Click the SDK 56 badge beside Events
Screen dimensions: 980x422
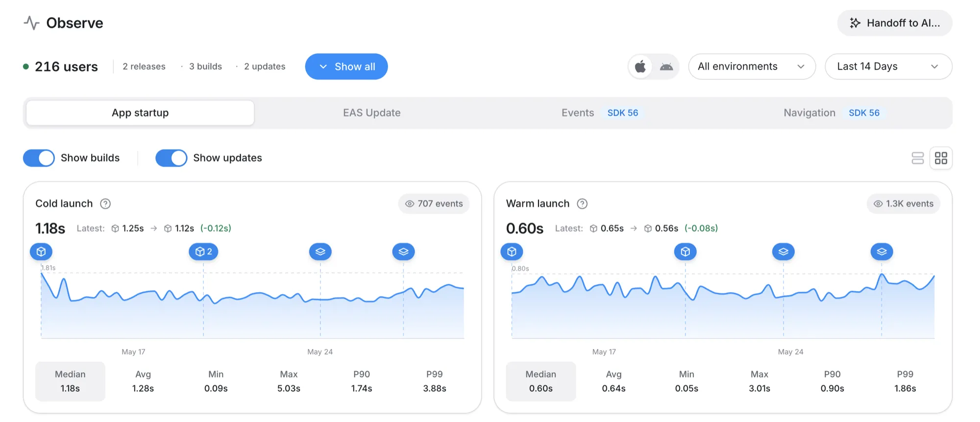(x=623, y=113)
